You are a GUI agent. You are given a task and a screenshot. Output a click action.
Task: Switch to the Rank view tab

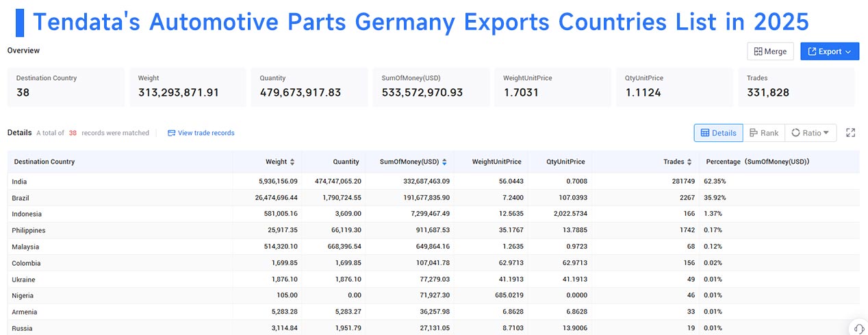(x=764, y=133)
